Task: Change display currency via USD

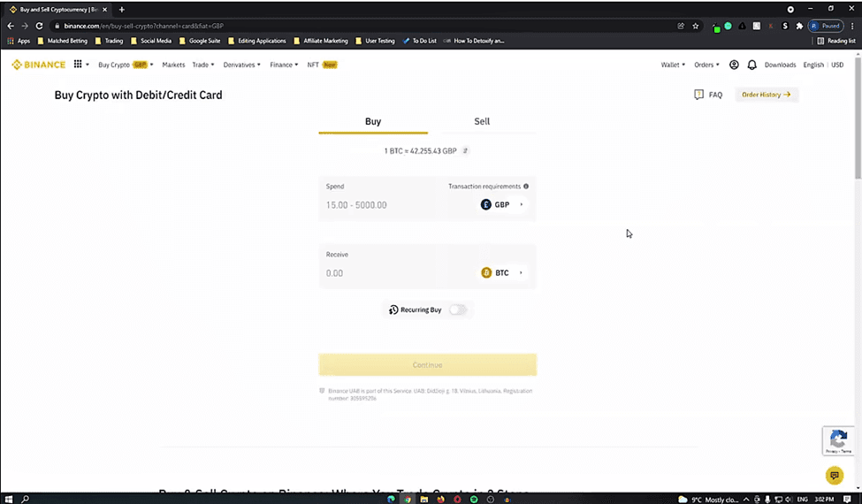Action: point(836,65)
